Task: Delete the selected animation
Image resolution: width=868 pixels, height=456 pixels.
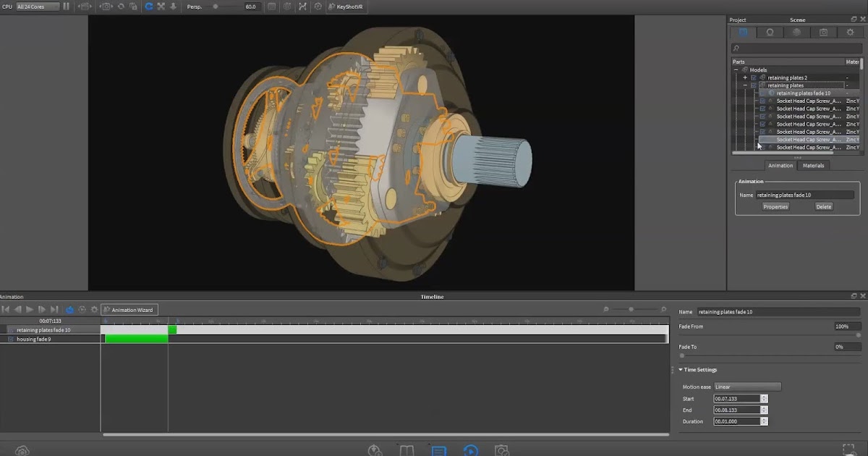Action: click(823, 206)
